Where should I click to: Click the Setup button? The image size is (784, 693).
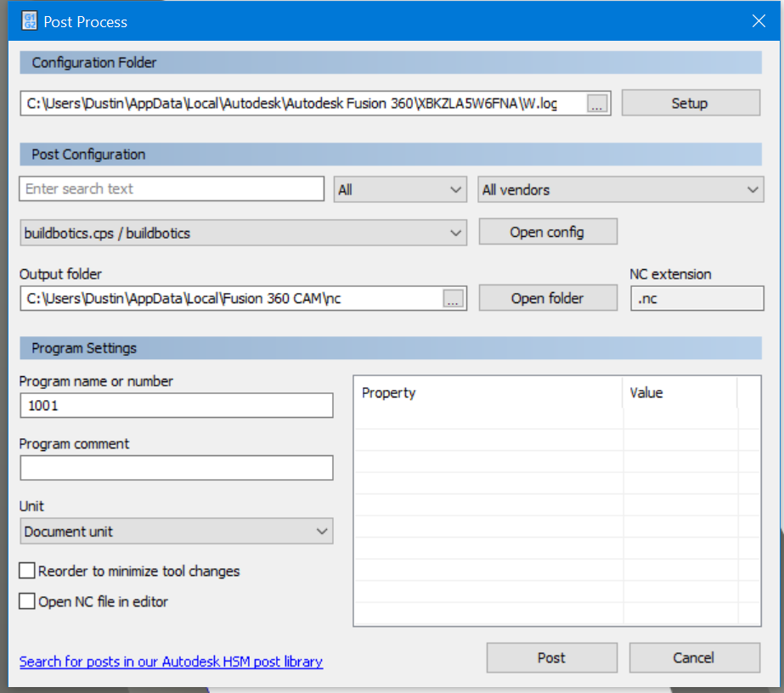(690, 103)
